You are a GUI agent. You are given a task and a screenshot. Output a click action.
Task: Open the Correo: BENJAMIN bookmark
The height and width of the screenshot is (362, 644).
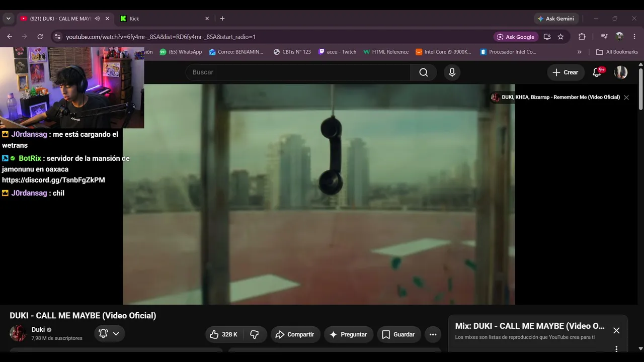(x=236, y=52)
